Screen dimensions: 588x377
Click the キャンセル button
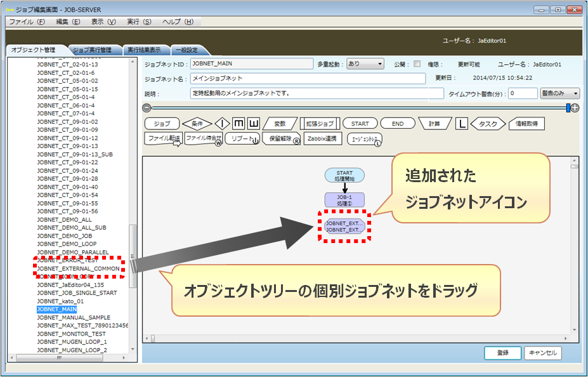[542, 353]
